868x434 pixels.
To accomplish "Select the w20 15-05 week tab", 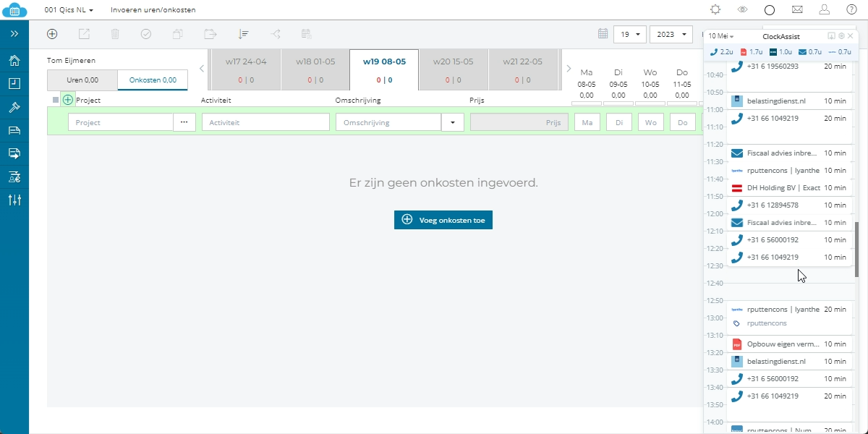I will [x=454, y=70].
